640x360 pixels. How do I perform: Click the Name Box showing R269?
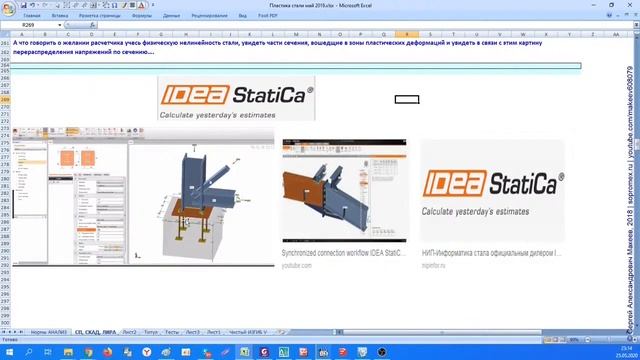click(29, 25)
